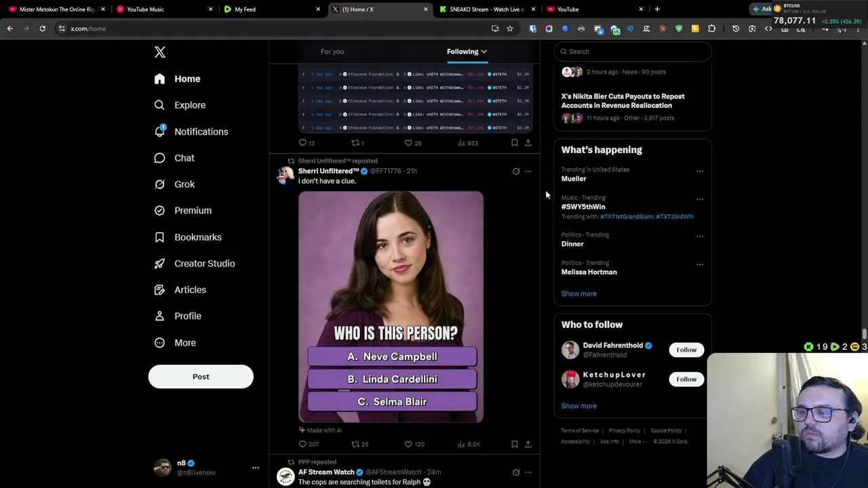This screenshot has height=488, width=868.
Task: Open the Home section in the sidebar
Action: click(177, 79)
